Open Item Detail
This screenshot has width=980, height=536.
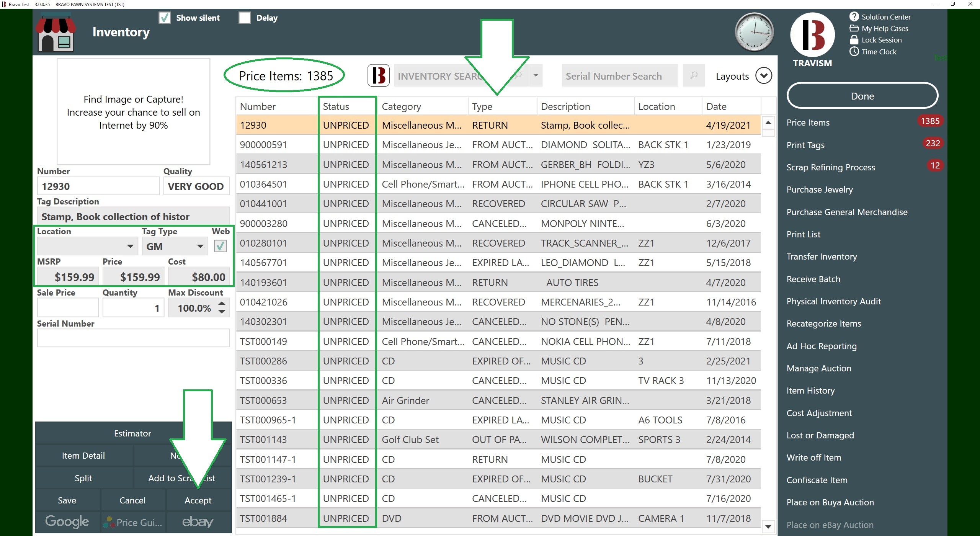click(x=83, y=455)
